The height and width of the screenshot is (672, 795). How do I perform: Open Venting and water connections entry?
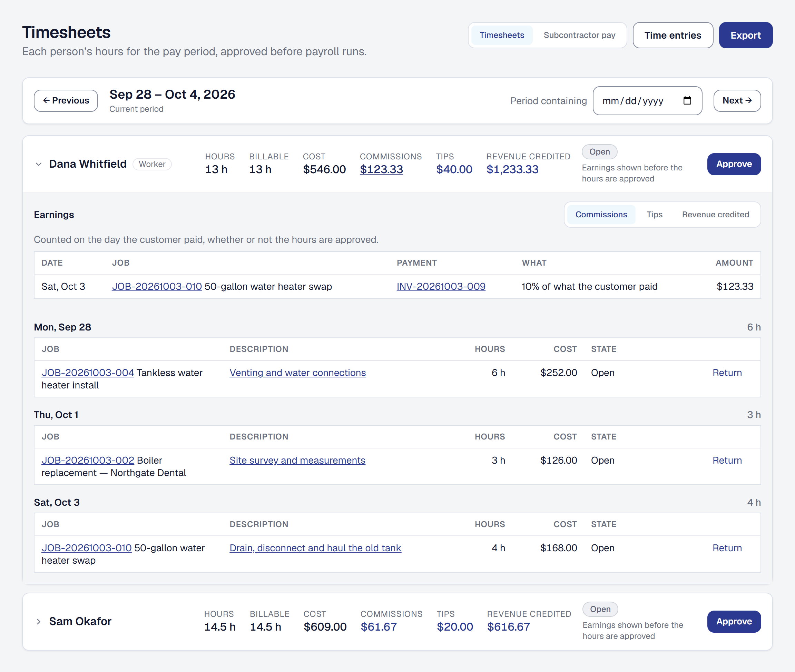pyautogui.click(x=298, y=373)
